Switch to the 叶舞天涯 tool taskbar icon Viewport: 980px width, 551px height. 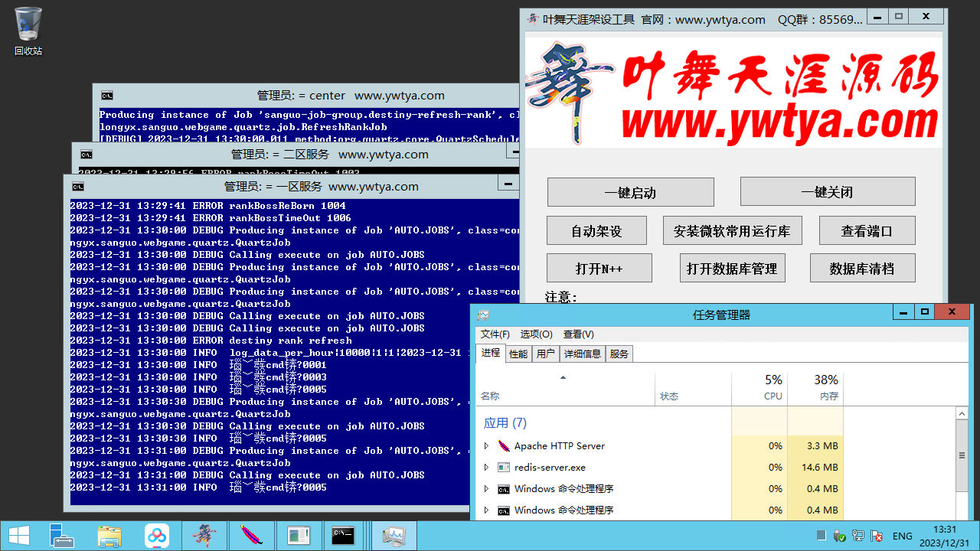click(204, 536)
